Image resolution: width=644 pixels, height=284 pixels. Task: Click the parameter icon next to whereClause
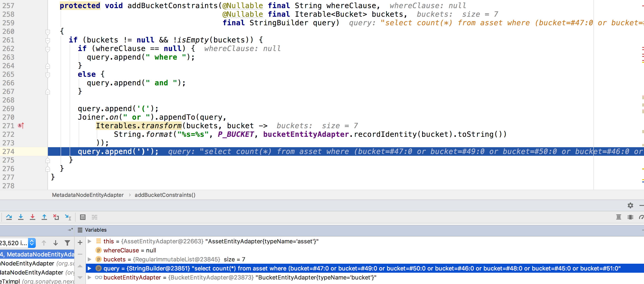tap(99, 250)
